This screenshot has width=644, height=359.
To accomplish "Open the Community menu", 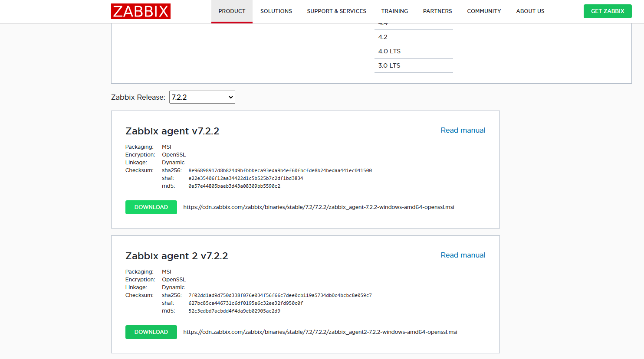I will [484, 11].
